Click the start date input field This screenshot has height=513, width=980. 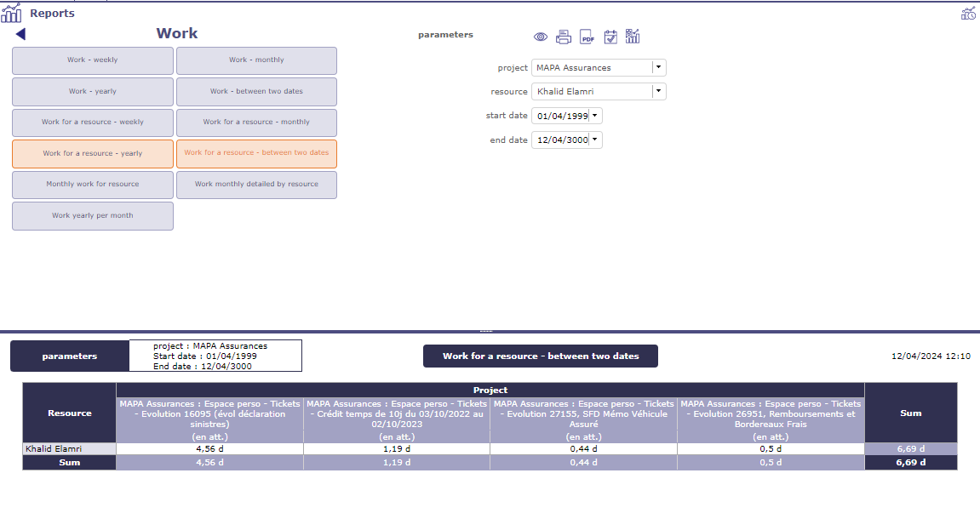pos(561,116)
